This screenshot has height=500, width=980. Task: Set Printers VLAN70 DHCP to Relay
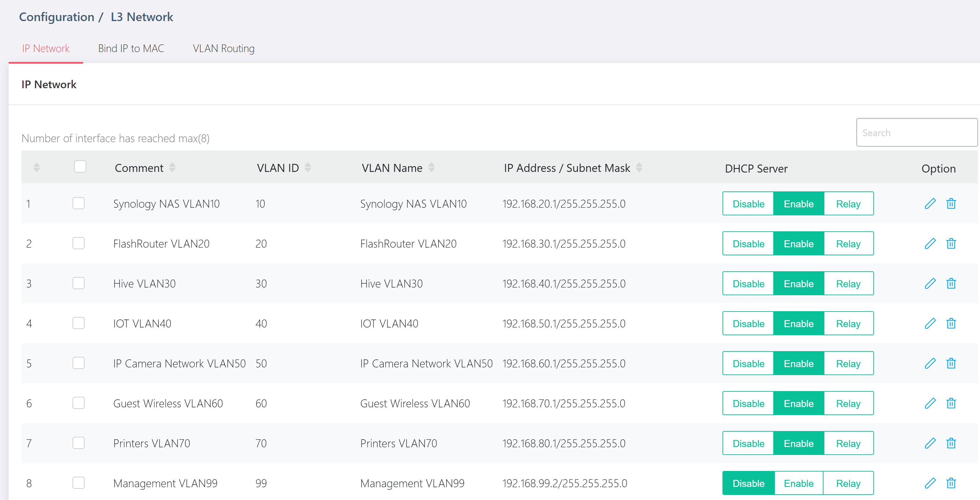coord(848,443)
